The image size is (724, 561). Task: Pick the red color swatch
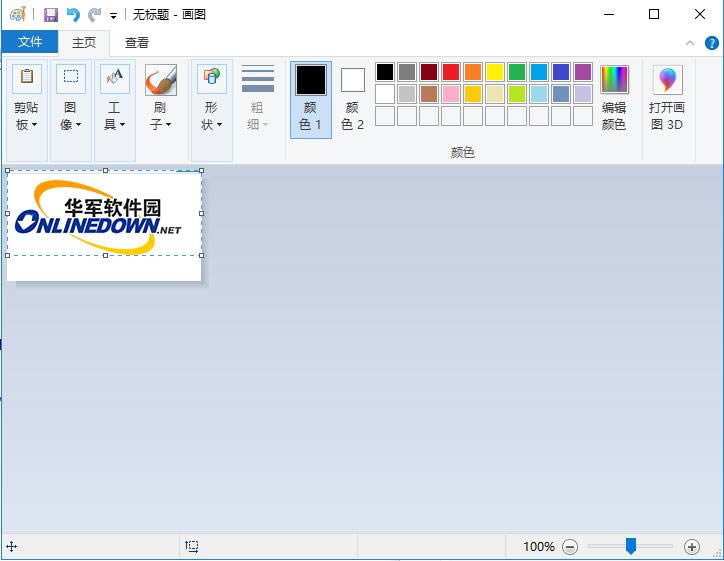(x=451, y=72)
